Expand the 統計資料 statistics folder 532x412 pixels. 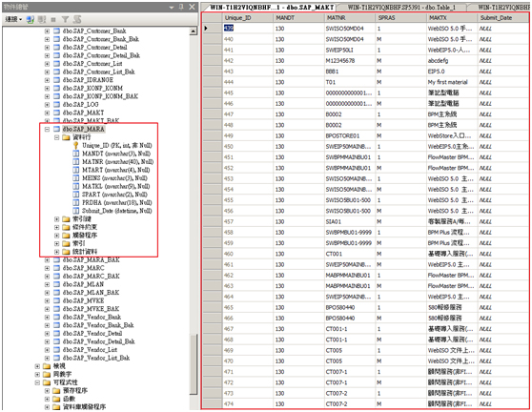pos(56,252)
